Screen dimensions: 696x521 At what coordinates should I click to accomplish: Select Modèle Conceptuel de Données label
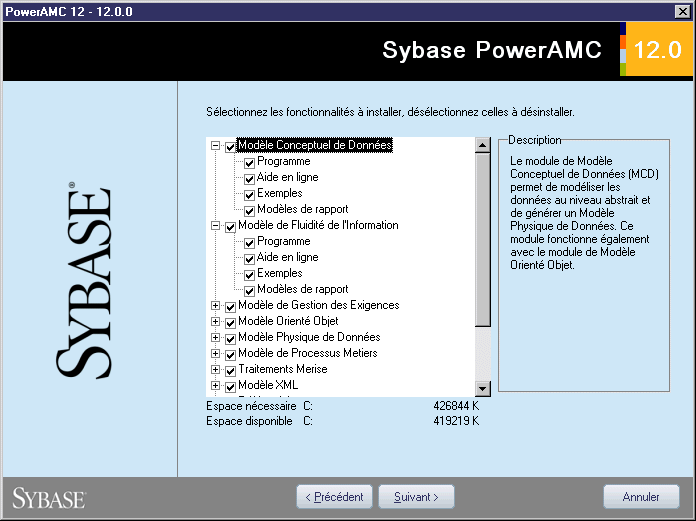click(315, 145)
